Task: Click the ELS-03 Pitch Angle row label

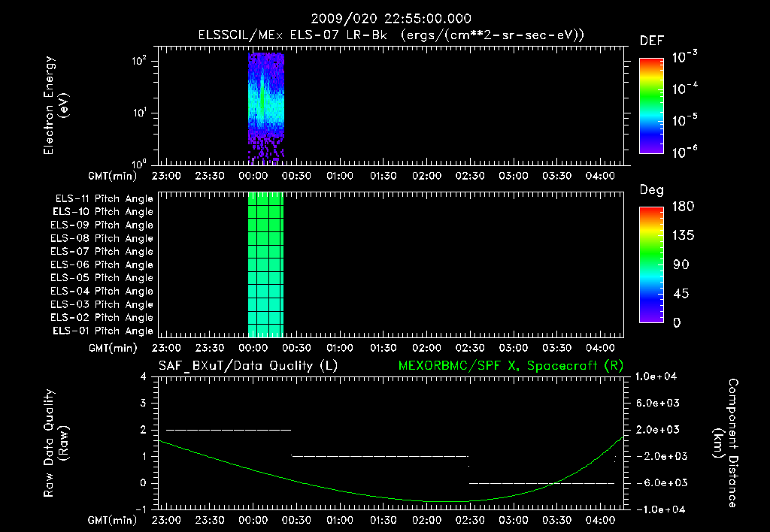Action: [102, 304]
